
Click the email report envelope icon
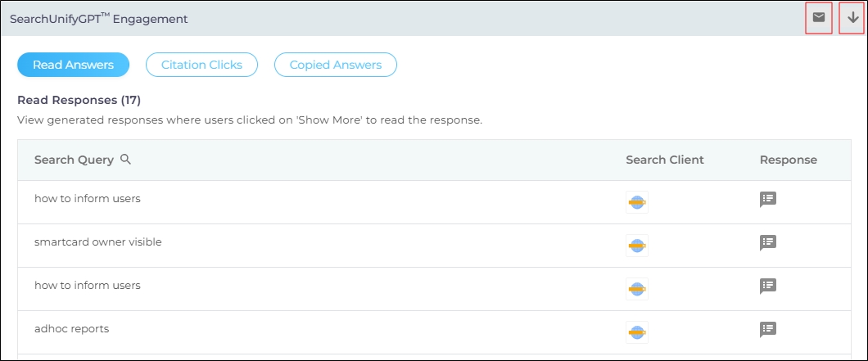pyautogui.click(x=818, y=17)
